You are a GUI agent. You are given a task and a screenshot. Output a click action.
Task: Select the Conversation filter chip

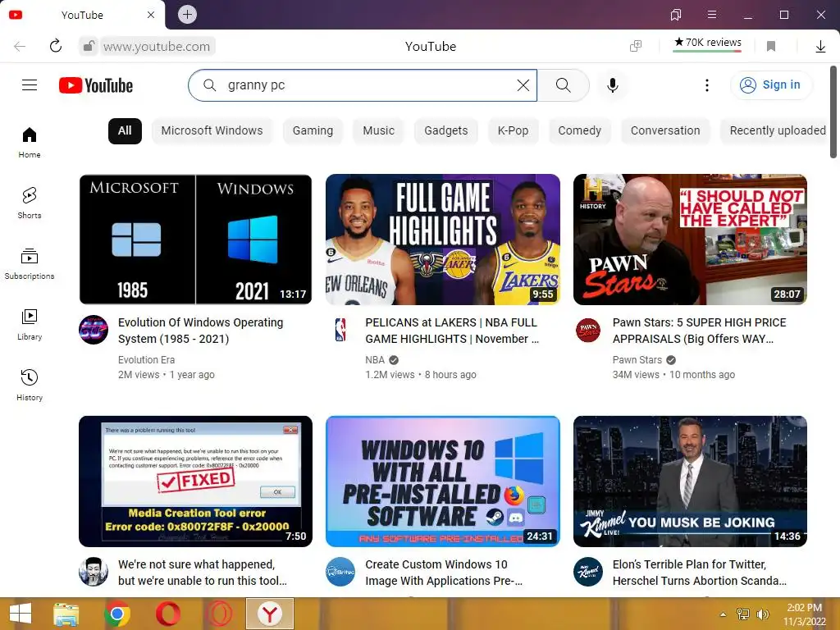pyautogui.click(x=665, y=130)
